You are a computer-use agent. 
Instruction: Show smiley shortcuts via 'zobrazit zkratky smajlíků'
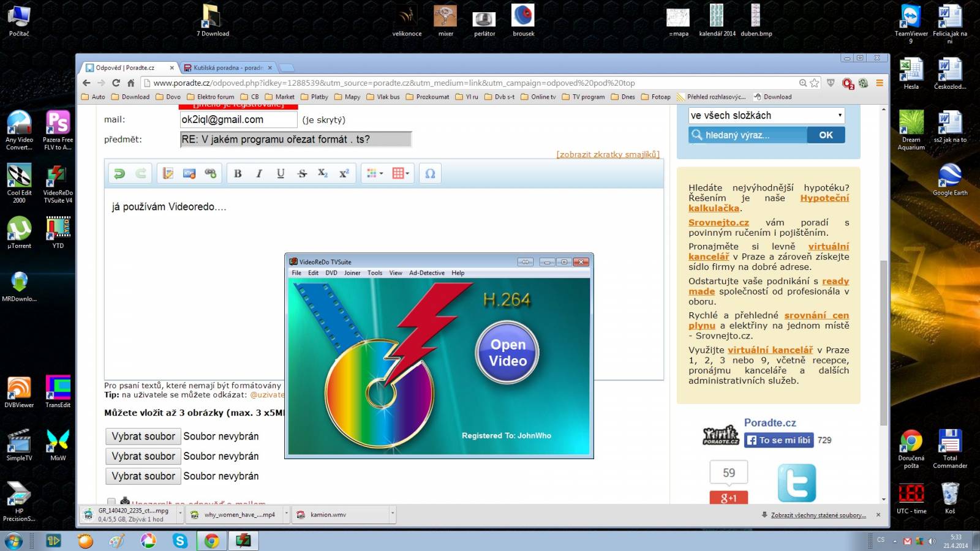point(608,154)
